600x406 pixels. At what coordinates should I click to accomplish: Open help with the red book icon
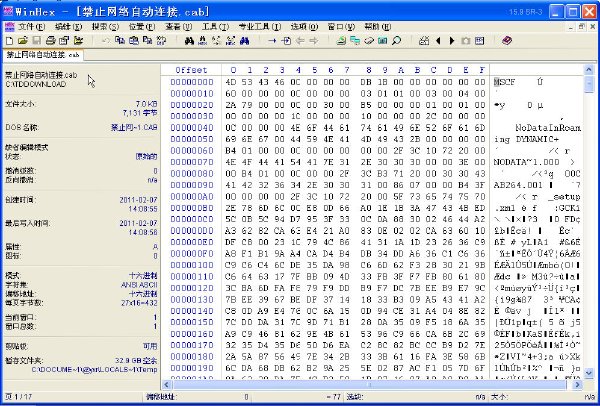(x=507, y=41)
